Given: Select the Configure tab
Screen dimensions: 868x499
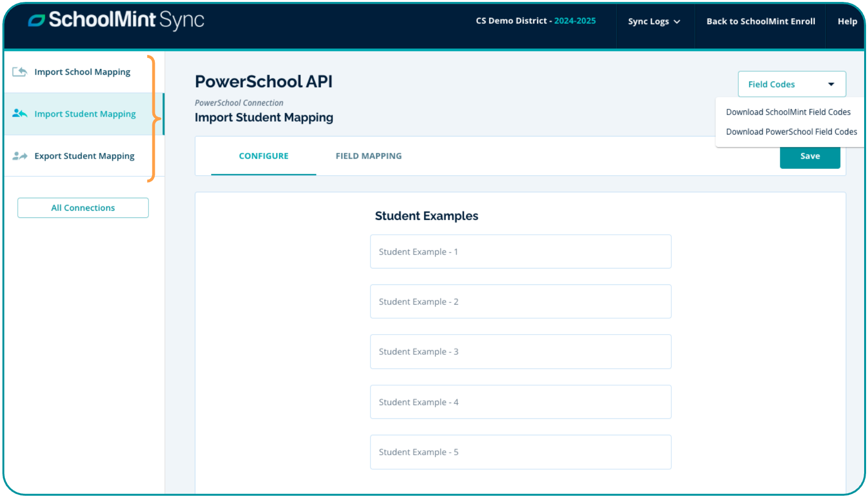Looking at the screenshot, I should [263, 156].
